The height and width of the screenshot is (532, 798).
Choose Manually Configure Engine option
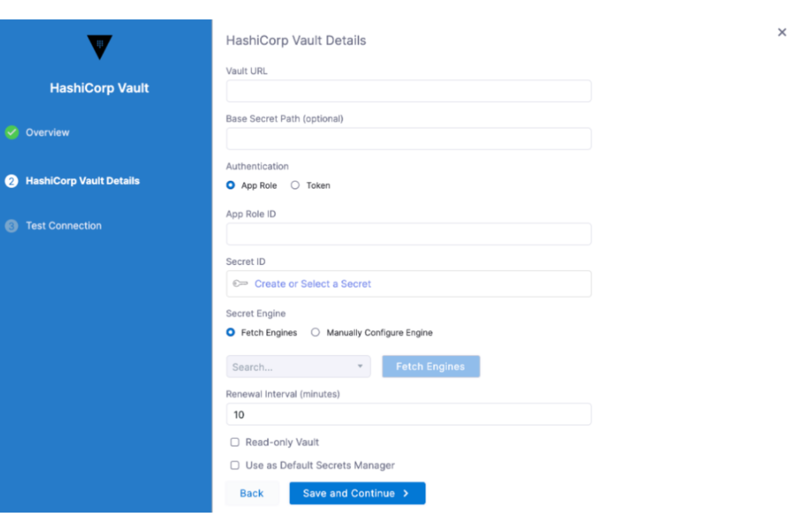click(315, 333)
